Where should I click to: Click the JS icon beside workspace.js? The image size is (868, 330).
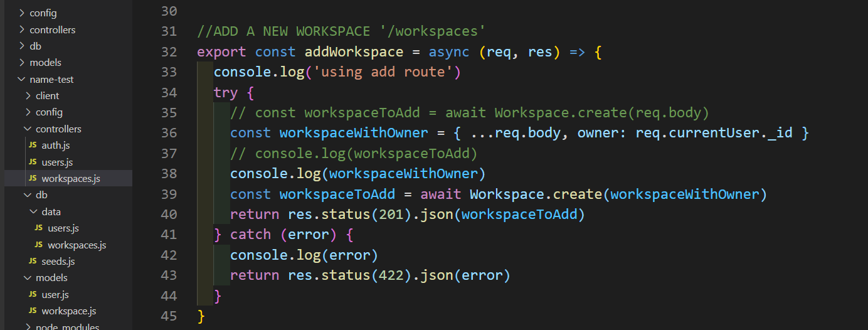point(33,311)
